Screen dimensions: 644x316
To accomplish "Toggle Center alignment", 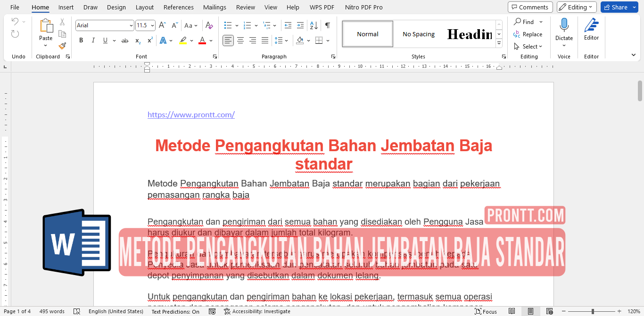I will tap(240, 41).
